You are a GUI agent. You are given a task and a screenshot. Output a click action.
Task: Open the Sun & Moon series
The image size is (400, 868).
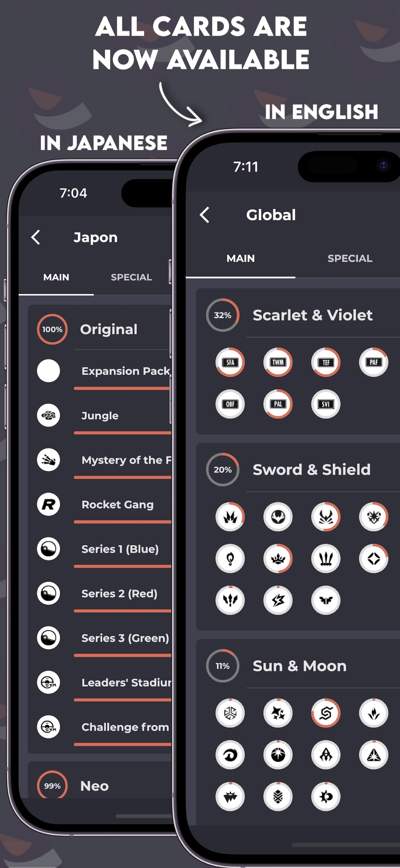(300, 666)
